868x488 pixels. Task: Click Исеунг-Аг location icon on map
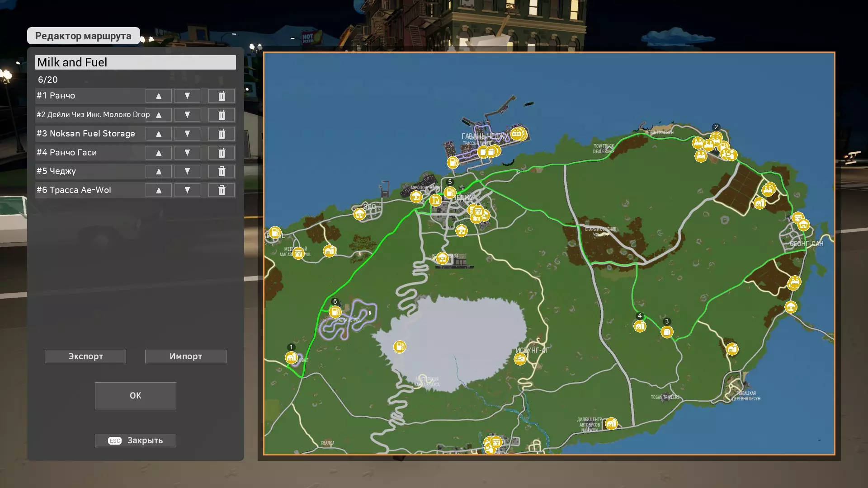(x=520, y=359)
